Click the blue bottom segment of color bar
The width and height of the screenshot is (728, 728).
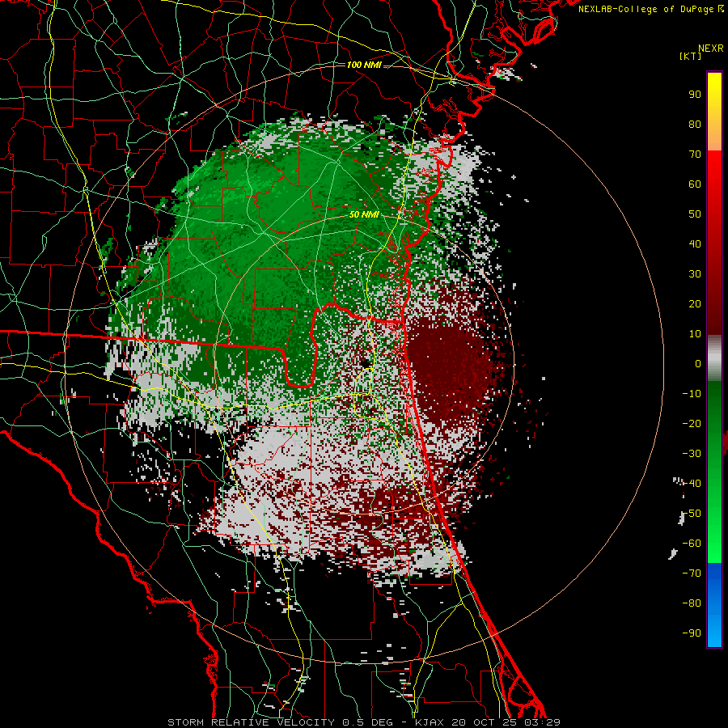click(714, 605)
